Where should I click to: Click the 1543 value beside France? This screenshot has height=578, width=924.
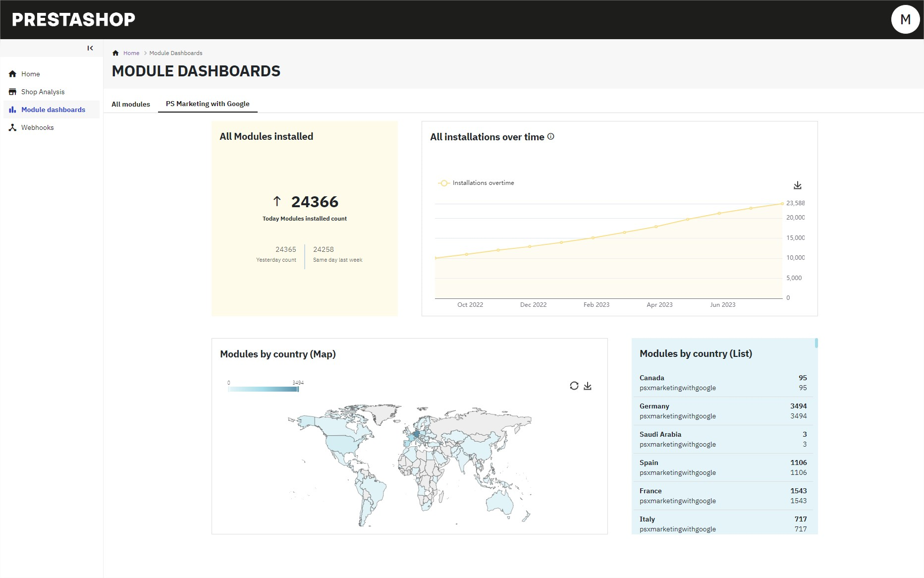point(798,491)
